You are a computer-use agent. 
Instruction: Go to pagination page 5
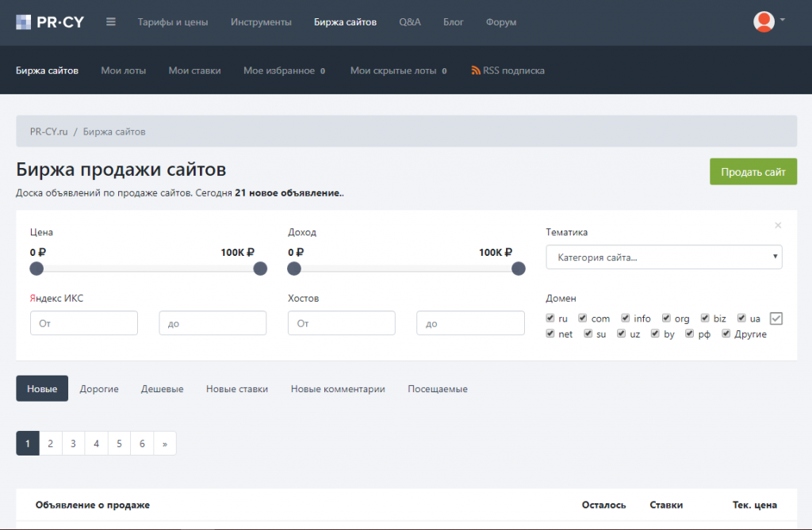pos(119,443)
